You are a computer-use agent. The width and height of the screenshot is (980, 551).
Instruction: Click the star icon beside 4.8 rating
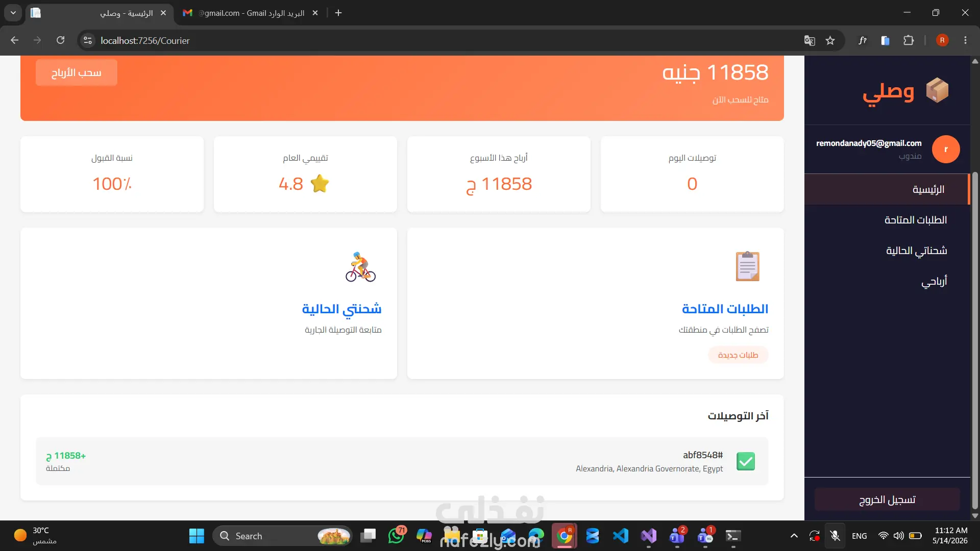pyautogui.click(x=320, y=184)
